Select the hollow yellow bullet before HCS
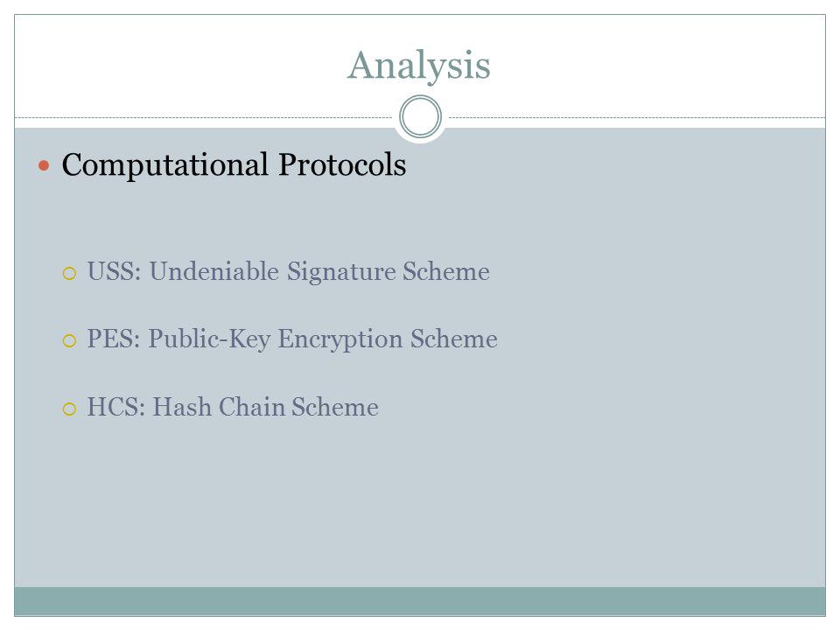Viewport: 840px width, 630px height. [x=70, y=409]
